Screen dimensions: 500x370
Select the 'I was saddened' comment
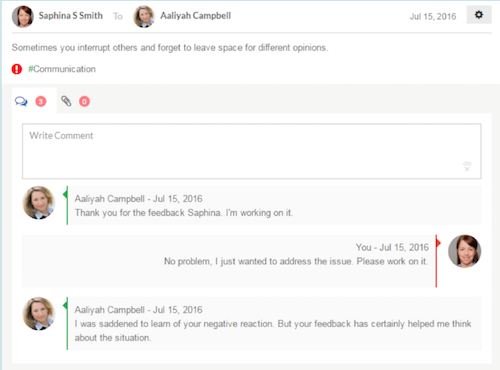point(274,323)
